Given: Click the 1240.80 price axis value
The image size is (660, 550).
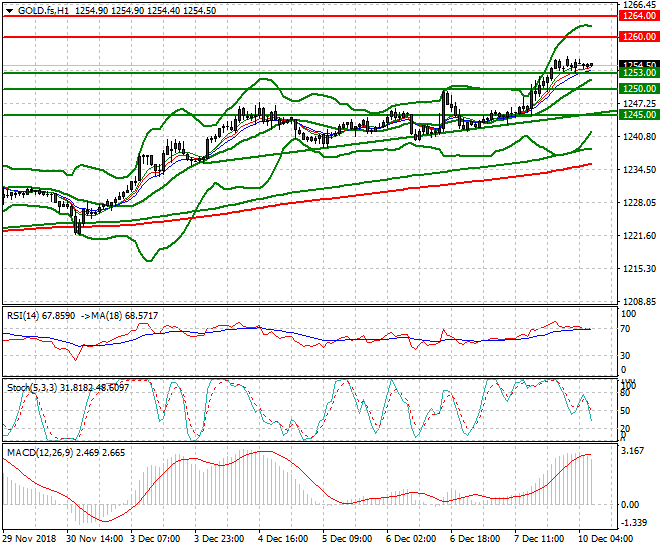Looking at the screenshot, I should (x=639, y=136).
